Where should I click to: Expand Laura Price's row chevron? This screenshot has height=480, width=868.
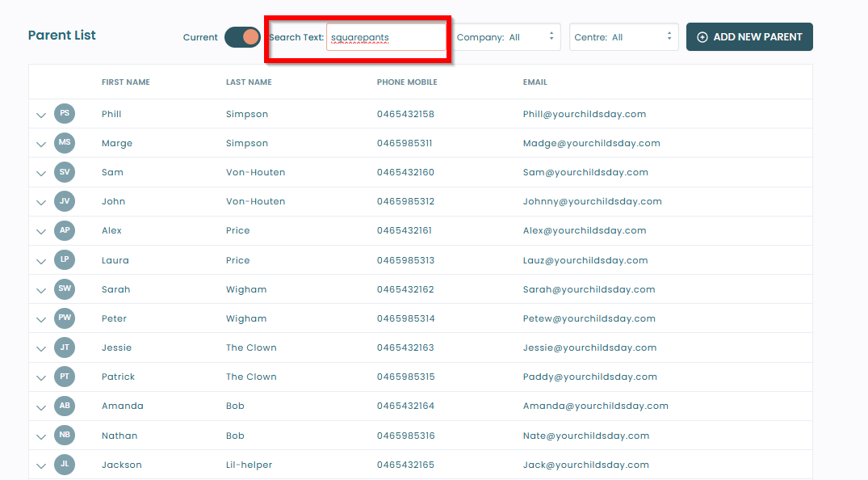point(41,261)
